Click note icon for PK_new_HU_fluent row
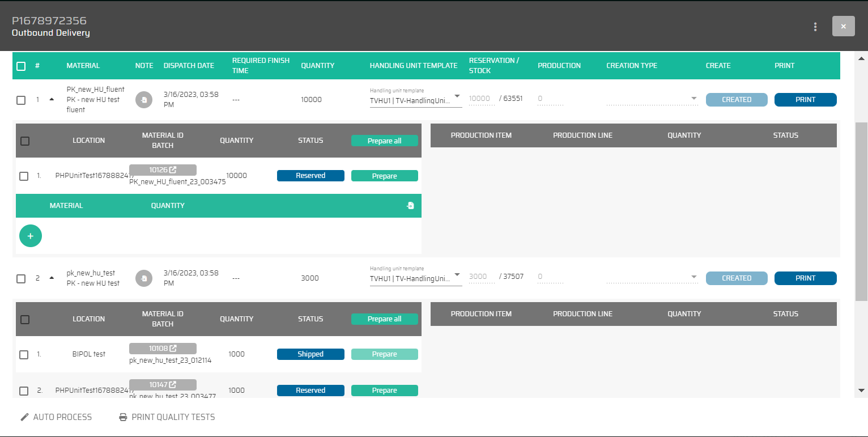Image resolution: width=868 pixels, height=437 pixels. pos(144,100)
